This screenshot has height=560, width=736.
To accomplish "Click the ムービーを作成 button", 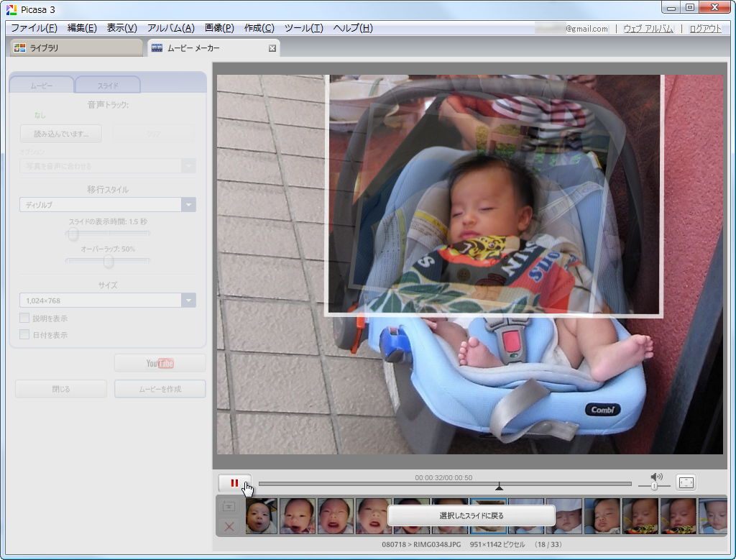I will tap(160, 389).
